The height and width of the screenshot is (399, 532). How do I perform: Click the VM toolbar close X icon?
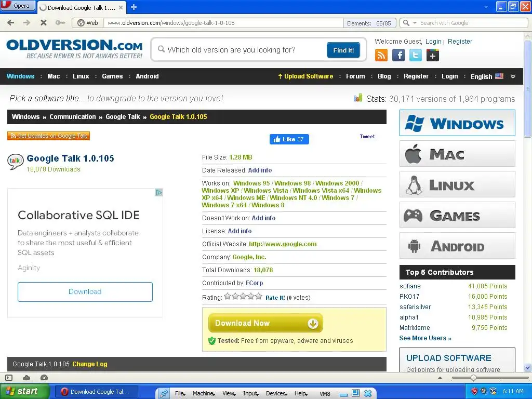(x=368, y=393)
